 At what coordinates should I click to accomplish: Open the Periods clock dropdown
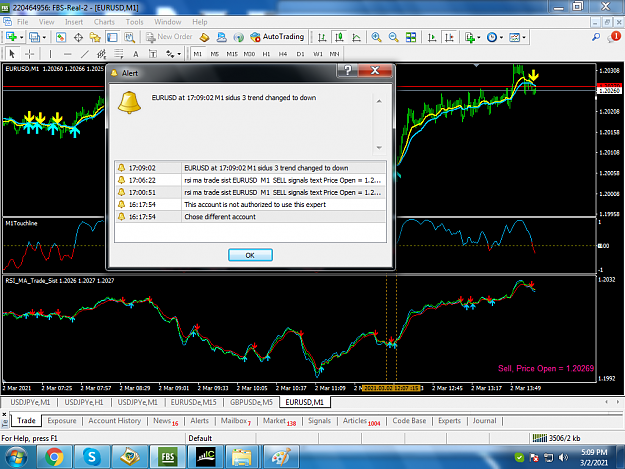pos(495,37)
